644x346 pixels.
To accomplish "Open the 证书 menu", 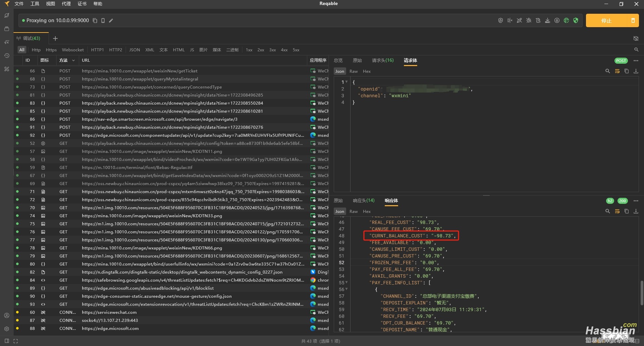I will click(82, 4).
